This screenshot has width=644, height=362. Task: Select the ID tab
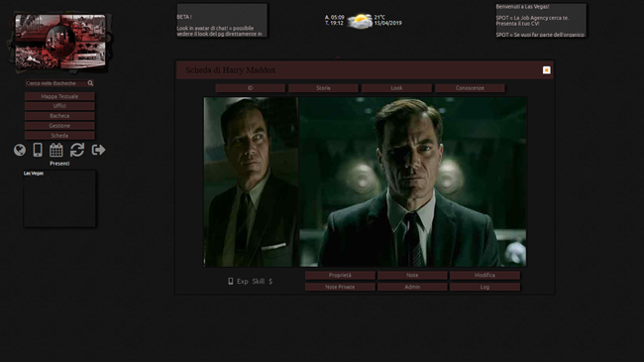tap(250, 88)
